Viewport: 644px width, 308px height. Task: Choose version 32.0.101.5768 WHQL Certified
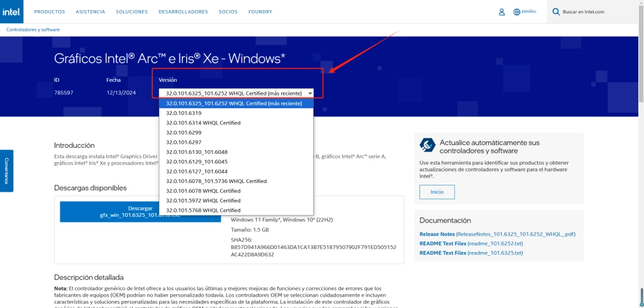coord(236,211)
